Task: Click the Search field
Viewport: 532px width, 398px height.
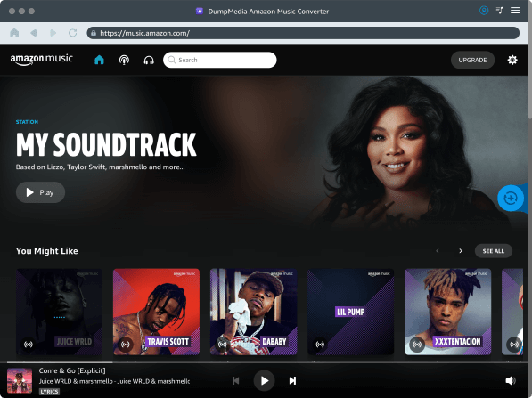Action: 220,60
